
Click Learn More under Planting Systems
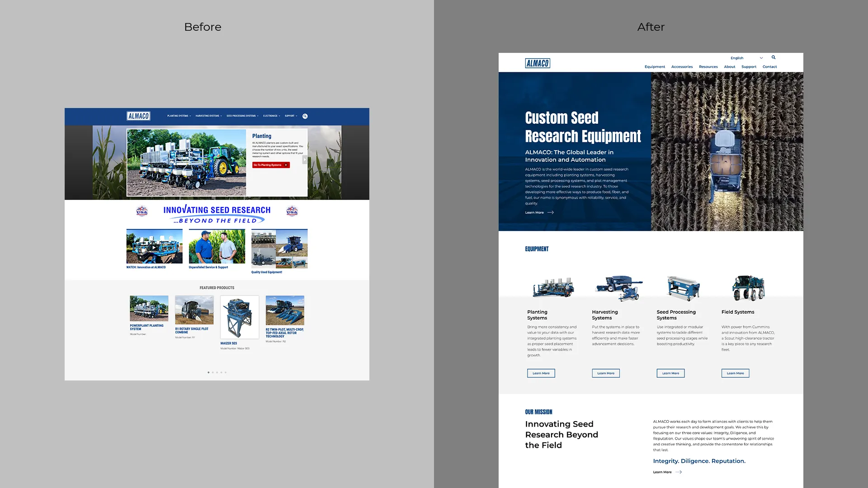541,373
